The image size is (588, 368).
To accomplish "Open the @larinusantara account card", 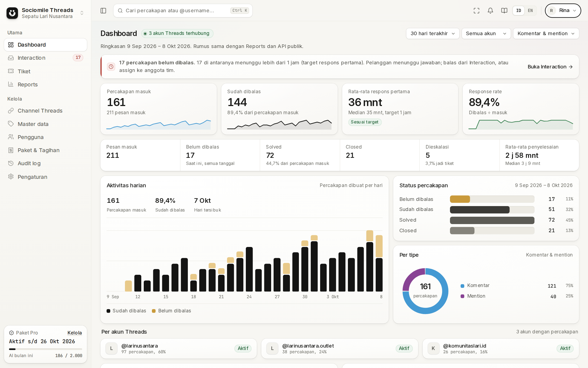I will [179, 348].
